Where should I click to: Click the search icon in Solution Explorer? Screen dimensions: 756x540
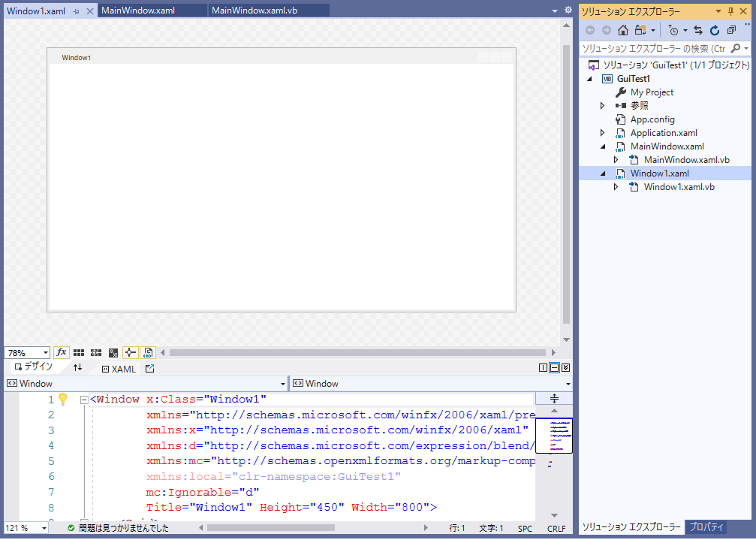tap(736, 47)
